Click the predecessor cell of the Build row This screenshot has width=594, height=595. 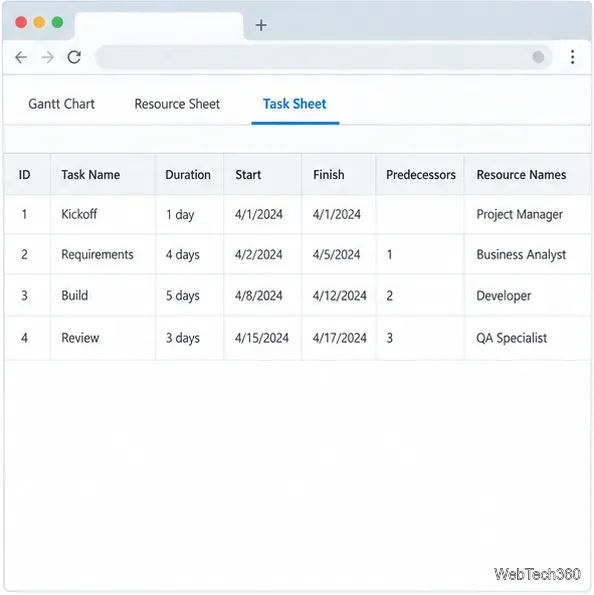[x=420, y=295]
